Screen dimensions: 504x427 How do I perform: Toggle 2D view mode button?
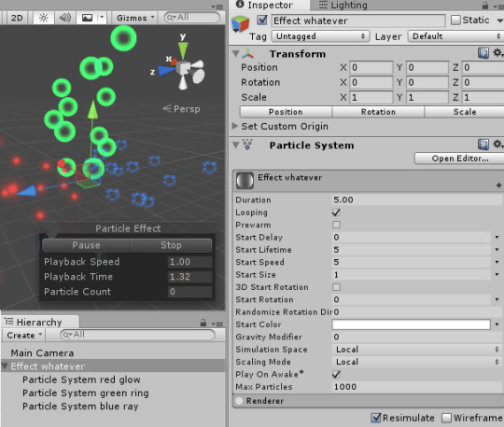(17, 18)
